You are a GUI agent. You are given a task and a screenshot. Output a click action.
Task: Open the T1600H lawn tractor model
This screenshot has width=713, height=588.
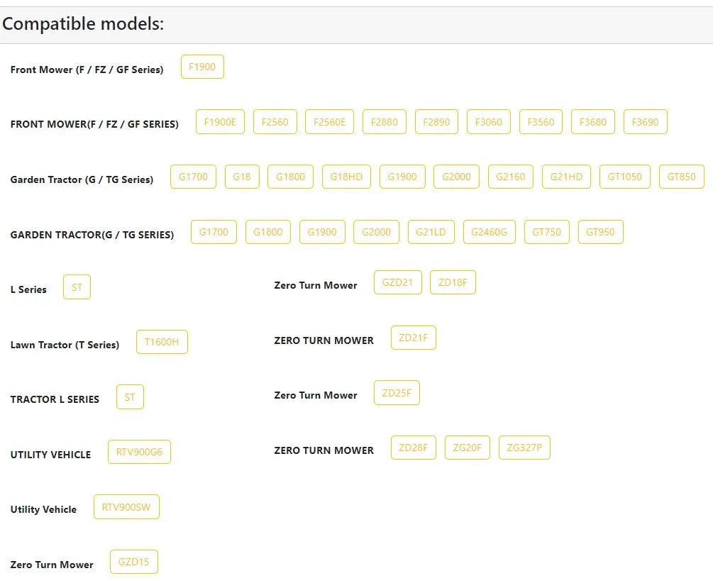pos(162,342)
